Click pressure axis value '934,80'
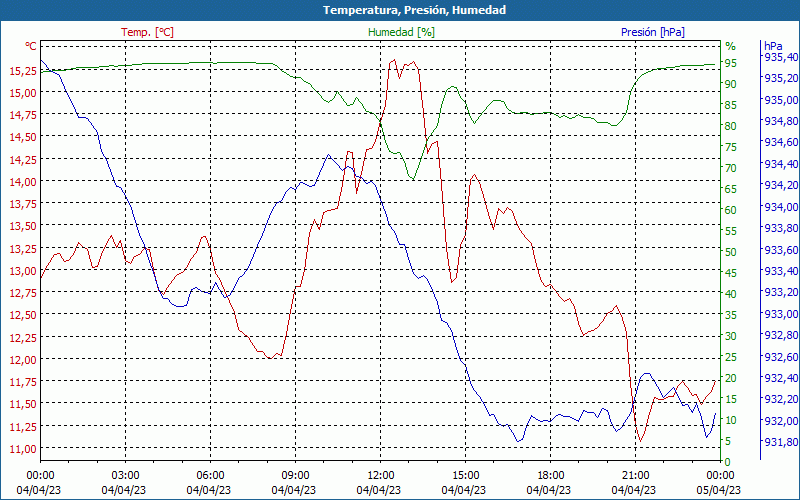 [780, 121]
